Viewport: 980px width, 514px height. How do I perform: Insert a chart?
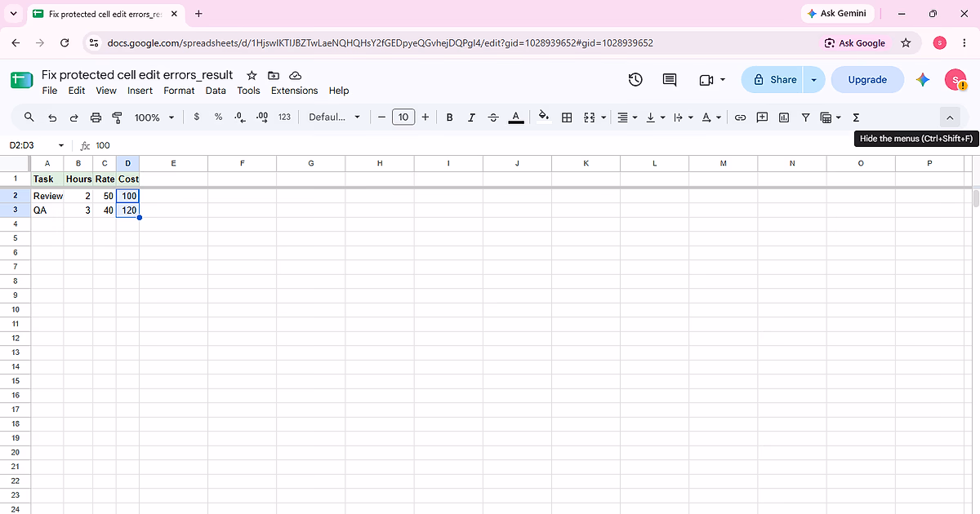pyautogui.click(x=784, y=117)
